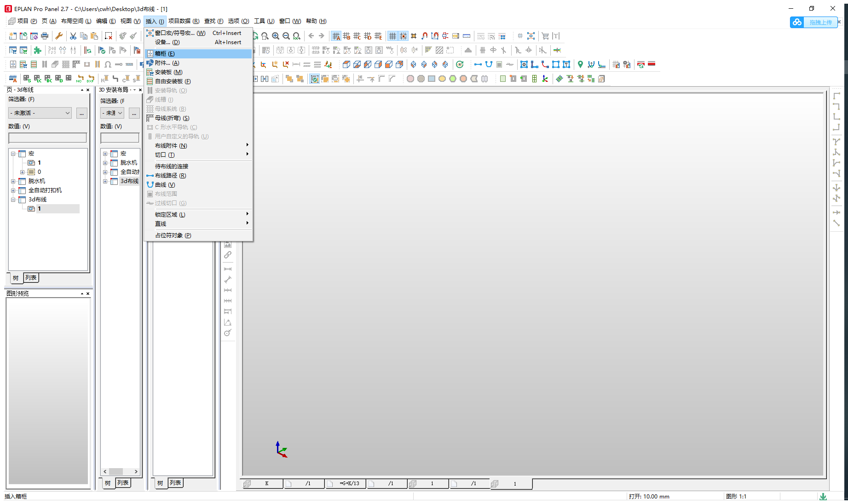Open settings with the wrench icon
The height and width of the screenshot is (504, 848).
[59, 36]
